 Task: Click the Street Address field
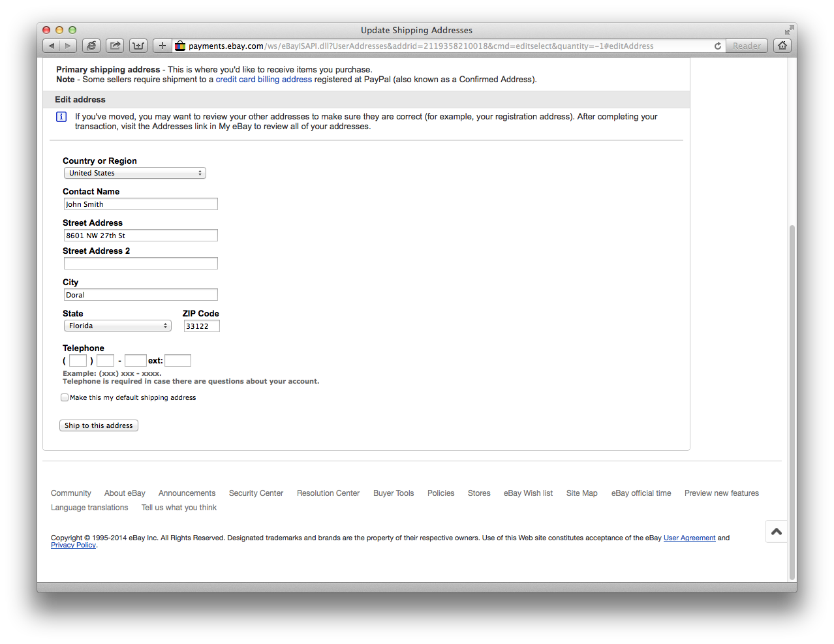point(141,236)
